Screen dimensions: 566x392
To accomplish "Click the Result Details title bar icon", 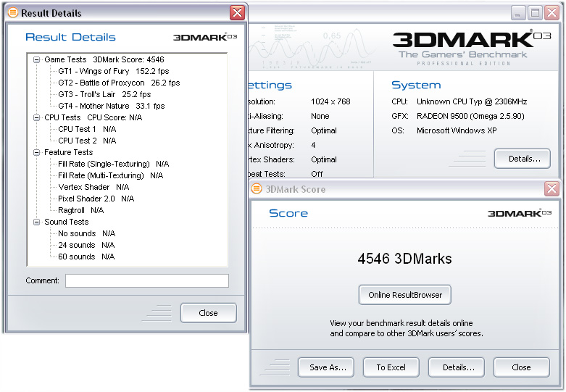I will (x=12, y=13).
